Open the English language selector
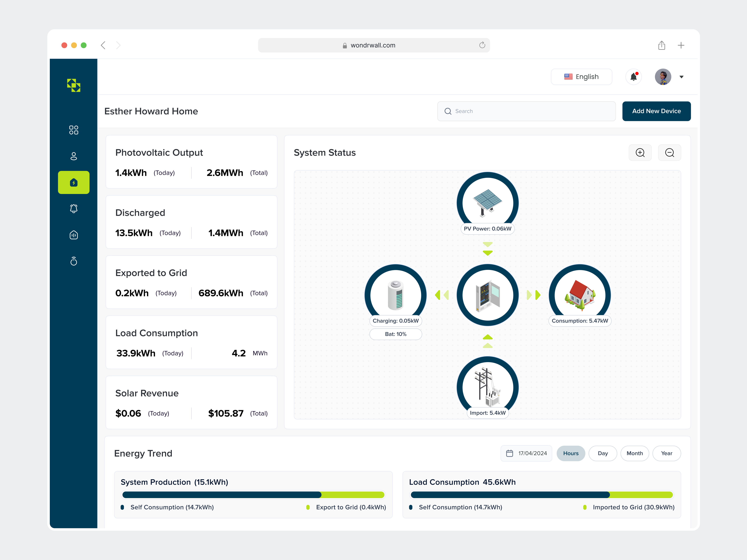 [x=582, y=77]
